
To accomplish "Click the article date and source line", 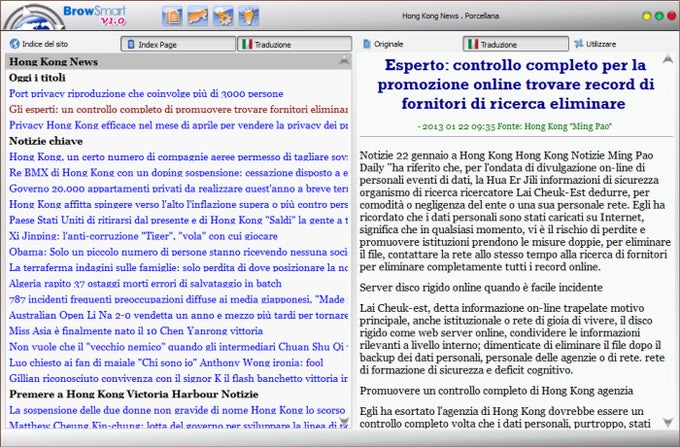I will (514, 126).
